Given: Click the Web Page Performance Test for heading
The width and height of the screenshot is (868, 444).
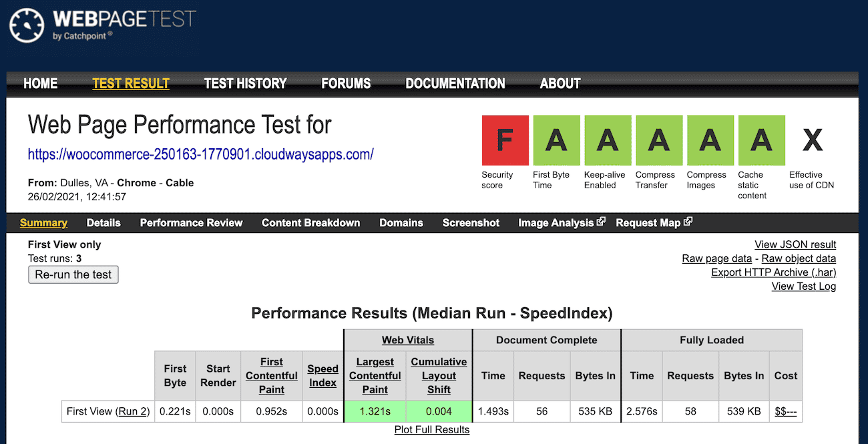Looking at the screenshot, I should click(180, 126).
